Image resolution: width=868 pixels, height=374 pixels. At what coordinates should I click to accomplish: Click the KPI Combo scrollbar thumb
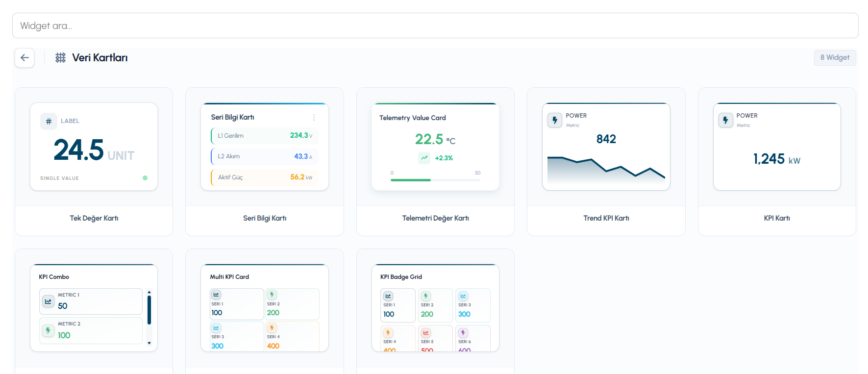coord(149,310)
